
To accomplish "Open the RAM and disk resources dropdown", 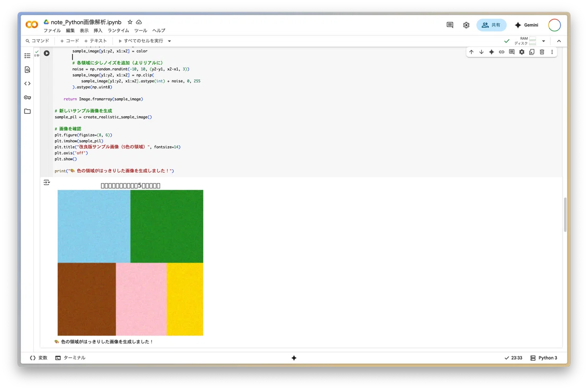I will [543, 41].
